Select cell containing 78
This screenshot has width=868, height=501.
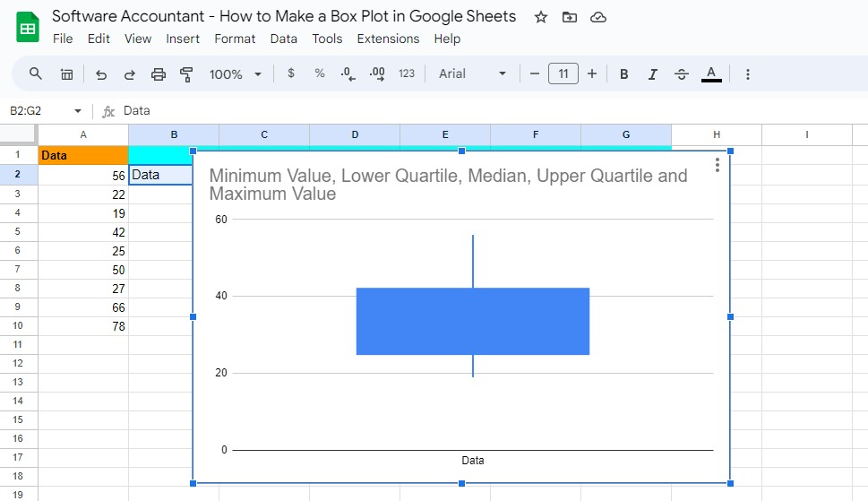[x=83, y=326]
